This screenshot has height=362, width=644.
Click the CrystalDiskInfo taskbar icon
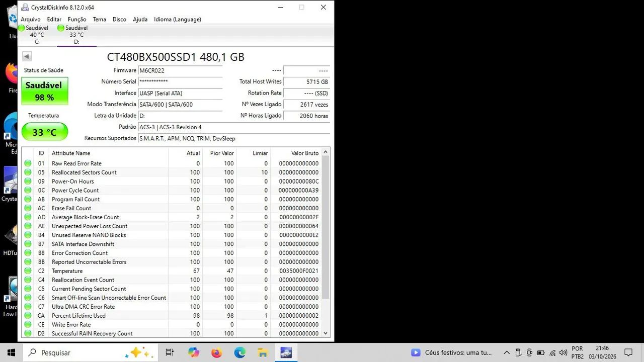coord(286,352)
